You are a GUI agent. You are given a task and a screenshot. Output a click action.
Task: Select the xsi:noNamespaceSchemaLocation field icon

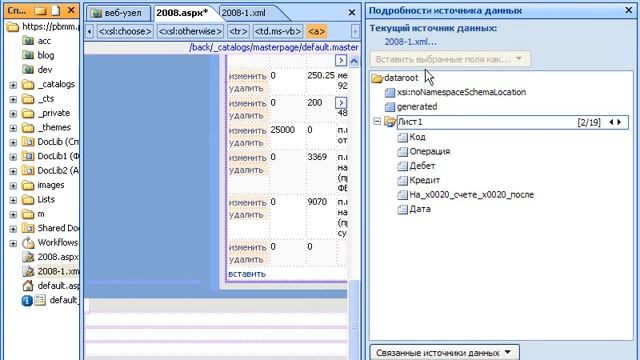[390, 92]
